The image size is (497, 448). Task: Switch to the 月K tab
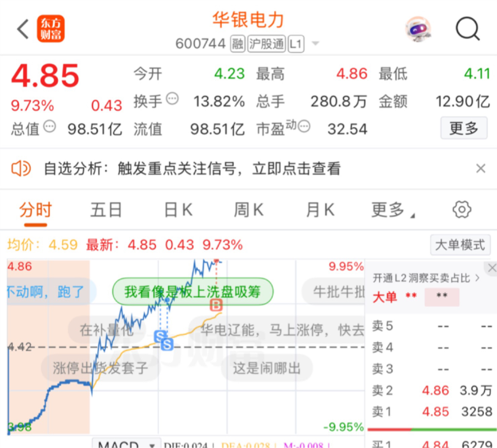pos(320,210)
